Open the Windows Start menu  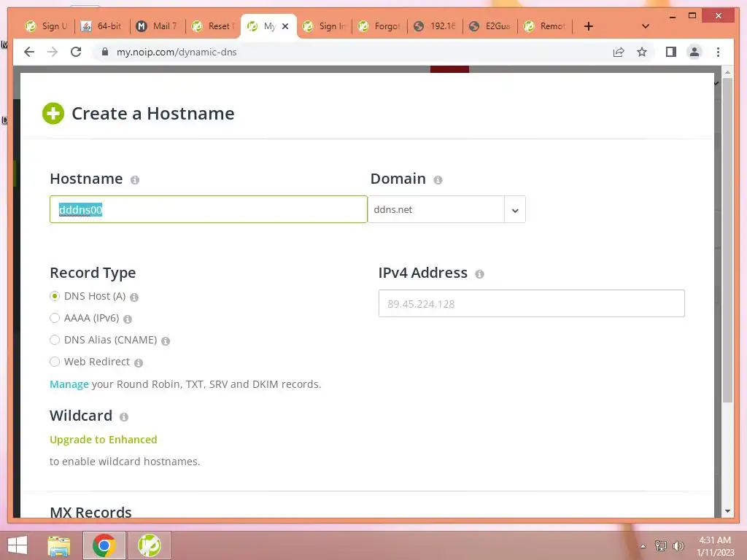[18, 545]
